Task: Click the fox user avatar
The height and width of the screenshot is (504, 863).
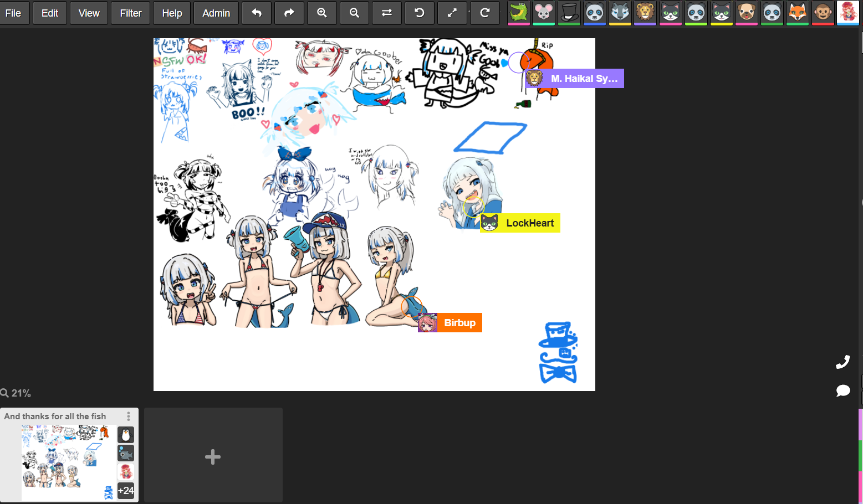Action: 797,12
